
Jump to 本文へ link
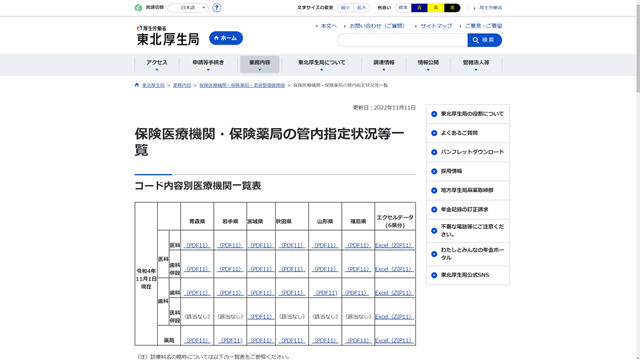(329, 26)
